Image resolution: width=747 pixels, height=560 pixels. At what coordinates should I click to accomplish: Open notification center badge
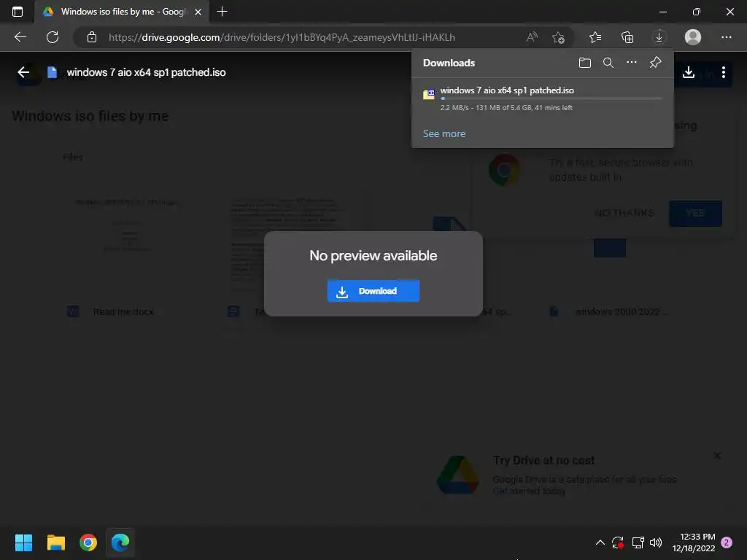point(727,542)
